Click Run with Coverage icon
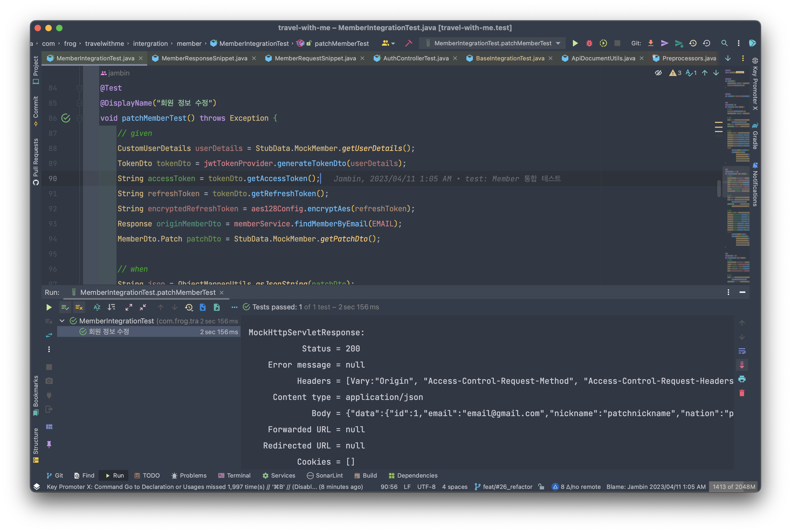 603,43
